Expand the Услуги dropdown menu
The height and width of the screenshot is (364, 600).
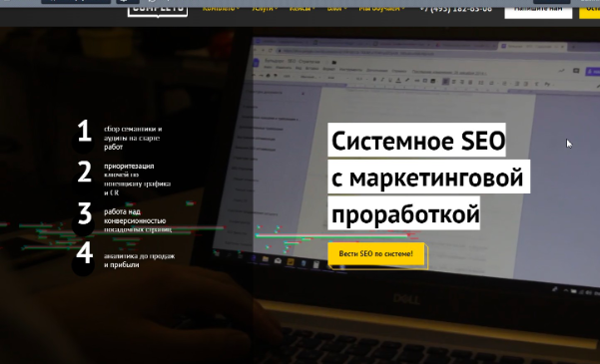point(265,9)
